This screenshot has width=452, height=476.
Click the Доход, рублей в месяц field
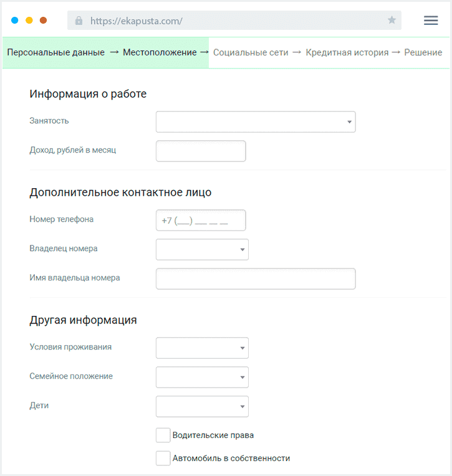click(201, 151)
